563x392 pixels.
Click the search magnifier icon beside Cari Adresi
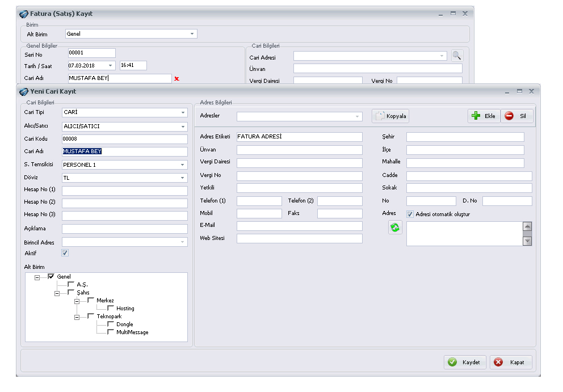(457, 56)
